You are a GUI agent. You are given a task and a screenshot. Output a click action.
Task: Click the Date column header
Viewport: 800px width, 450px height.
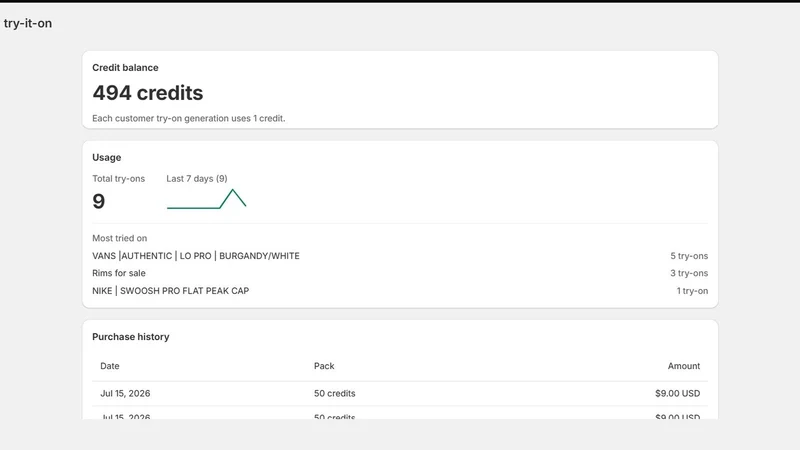click(x=110, y=366)
